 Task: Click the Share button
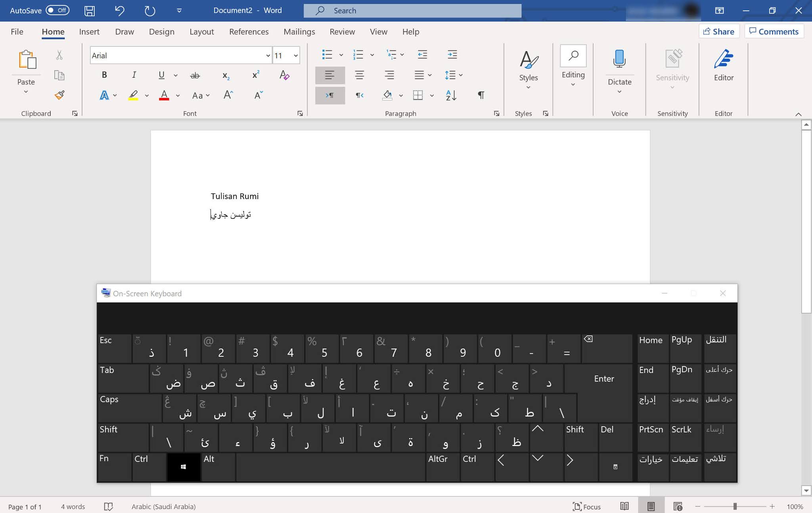tap(719, 31)
